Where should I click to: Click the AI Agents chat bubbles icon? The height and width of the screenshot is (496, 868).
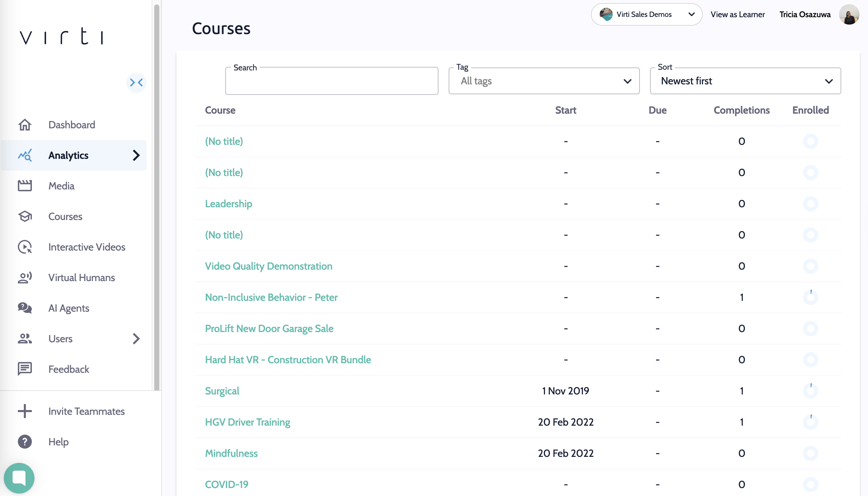(25, 308)
